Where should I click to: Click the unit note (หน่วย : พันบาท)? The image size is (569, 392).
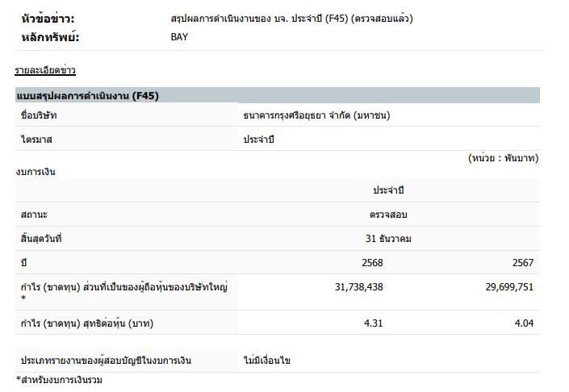click(503, 158)
